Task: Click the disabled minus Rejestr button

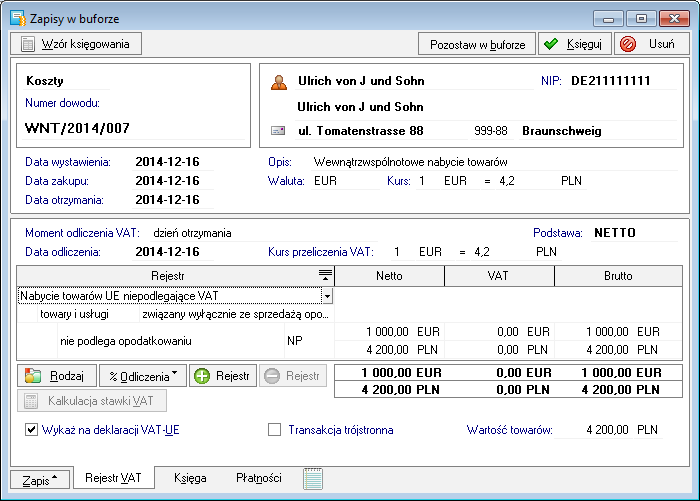Action: (293, 376)
